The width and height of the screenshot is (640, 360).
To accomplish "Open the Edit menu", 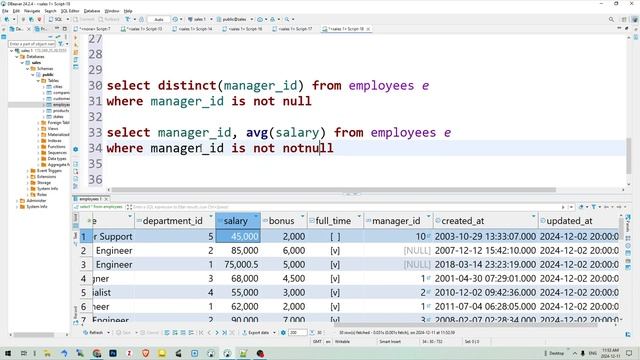I will click(16, 11).
